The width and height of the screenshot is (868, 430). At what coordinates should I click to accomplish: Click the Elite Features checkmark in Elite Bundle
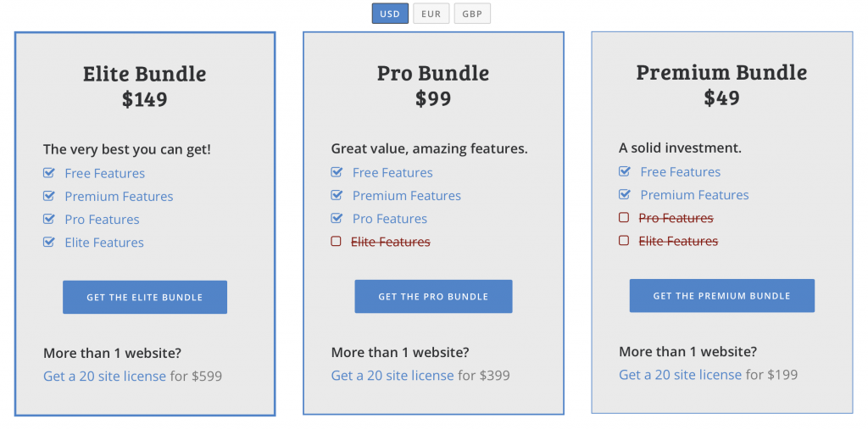pyautogui.click(x=49, y=243)
